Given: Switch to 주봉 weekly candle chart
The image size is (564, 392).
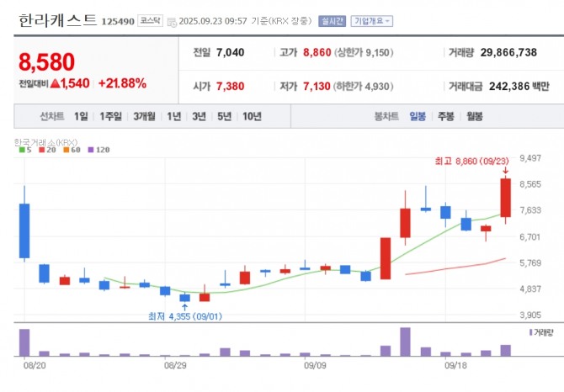Looking at the screenshot, I should [x=445, y=117].
